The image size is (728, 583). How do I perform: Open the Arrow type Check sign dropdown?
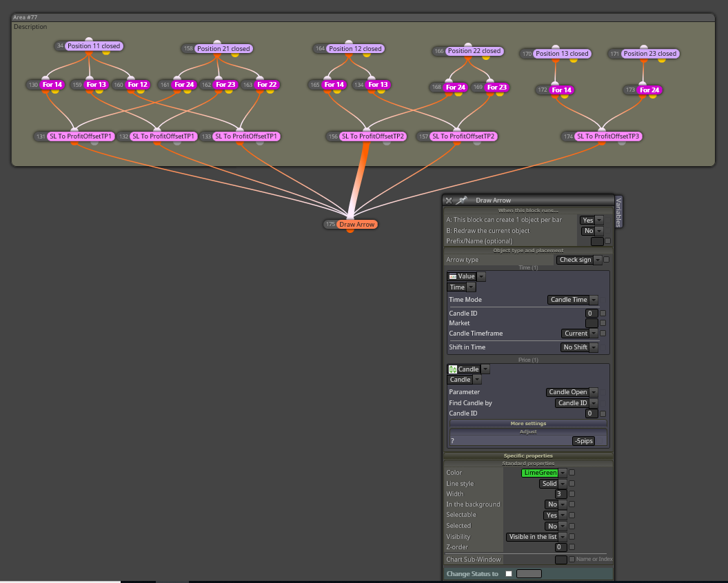pos(579,260)
